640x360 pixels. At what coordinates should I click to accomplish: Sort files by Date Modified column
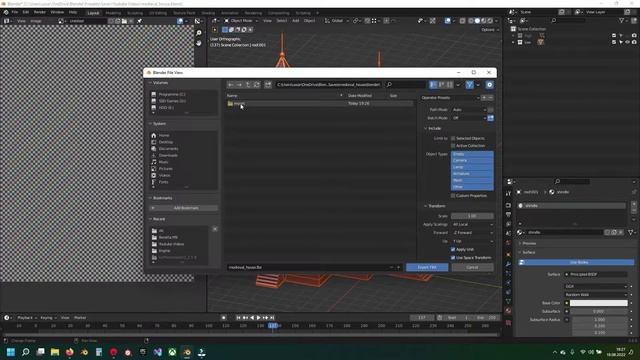coord(360,96)
